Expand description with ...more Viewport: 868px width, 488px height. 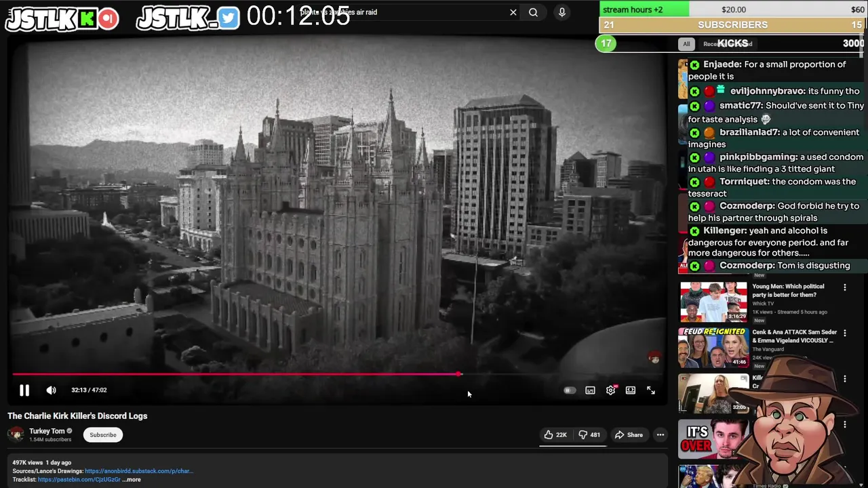[x=132, y=480]
